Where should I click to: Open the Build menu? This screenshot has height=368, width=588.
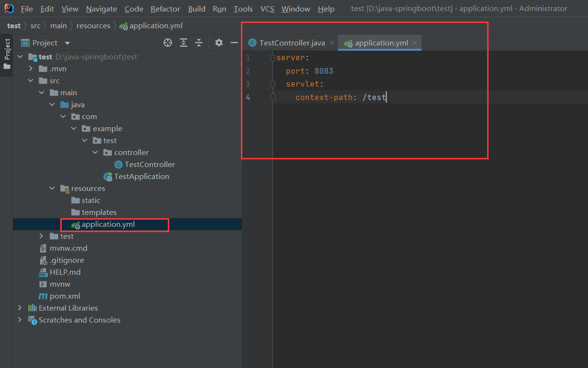point(196,9)
